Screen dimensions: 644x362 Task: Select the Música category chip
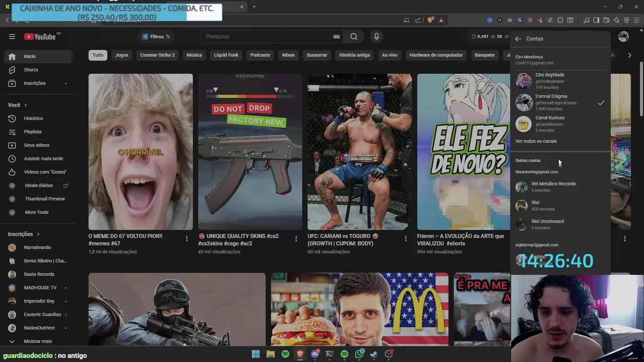click(194, 55)
